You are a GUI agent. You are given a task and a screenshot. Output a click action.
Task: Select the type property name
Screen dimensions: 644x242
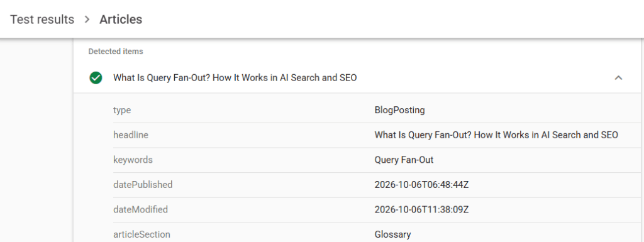click(122, 111)
